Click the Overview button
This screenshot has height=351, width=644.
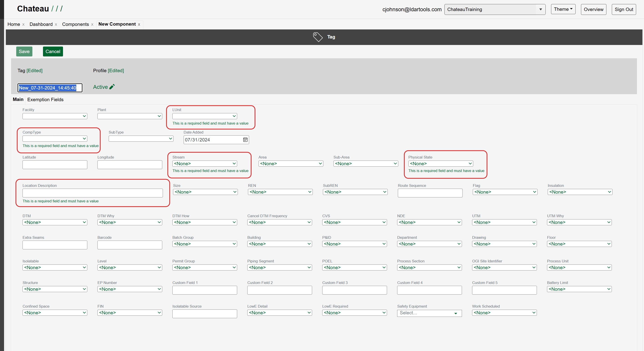coord(593,9)
